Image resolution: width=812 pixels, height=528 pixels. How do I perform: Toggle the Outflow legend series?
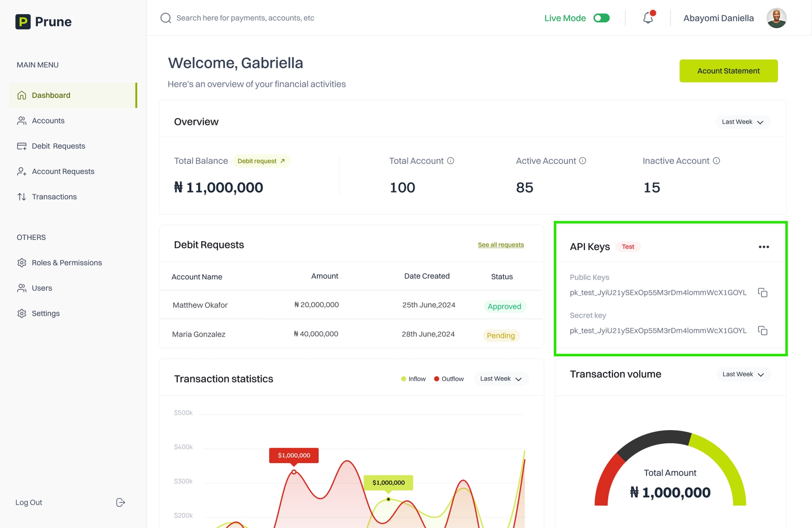tap(449, 379)
